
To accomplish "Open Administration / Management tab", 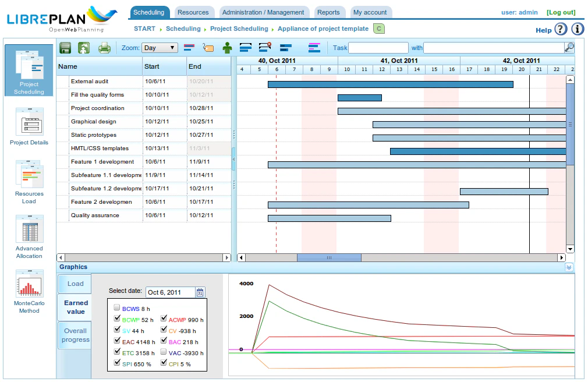I will (263, 12).
